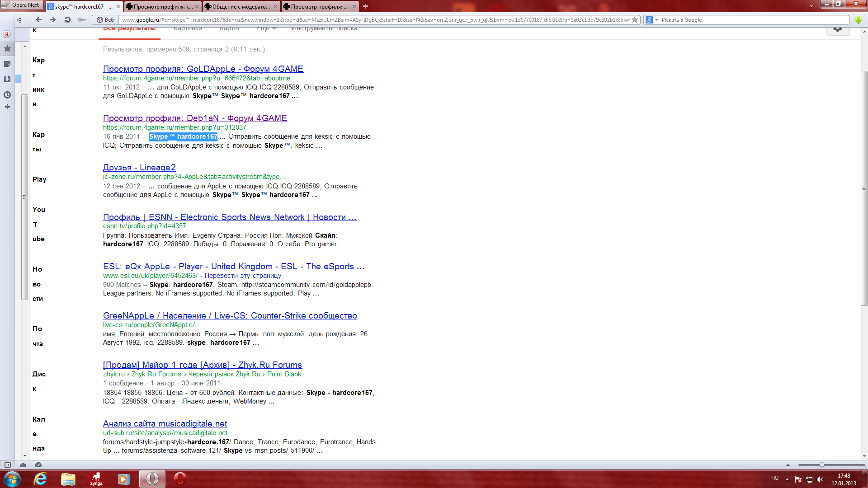This screenshot has width=868, height=488.
Task: Click the reload page icon
Action: point(67,20)
